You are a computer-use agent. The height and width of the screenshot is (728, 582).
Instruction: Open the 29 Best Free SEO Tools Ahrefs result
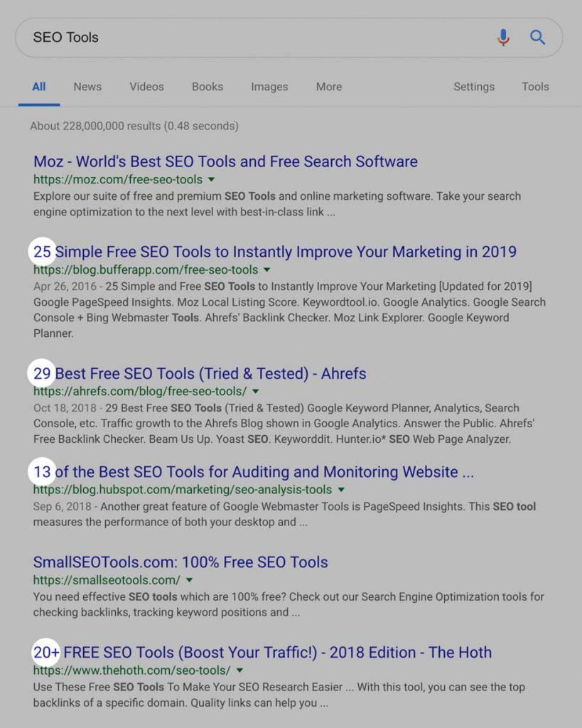tap(200, 373)
